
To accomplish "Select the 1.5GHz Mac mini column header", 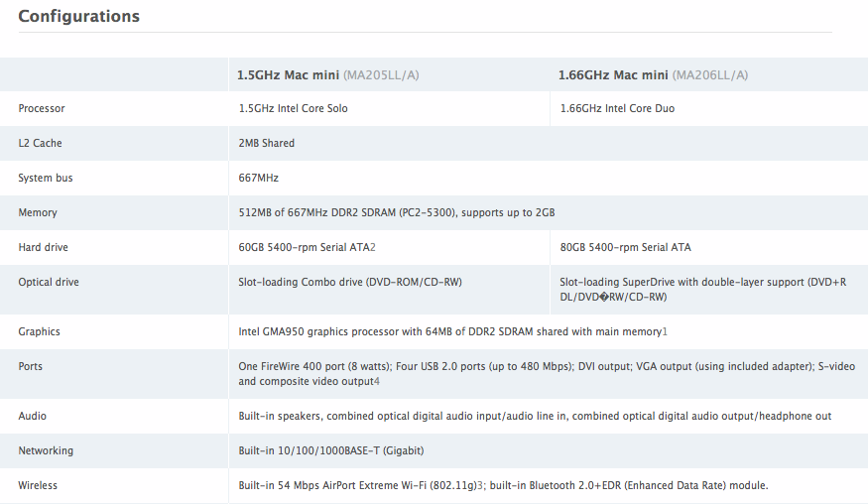I will tap(327, 75).
